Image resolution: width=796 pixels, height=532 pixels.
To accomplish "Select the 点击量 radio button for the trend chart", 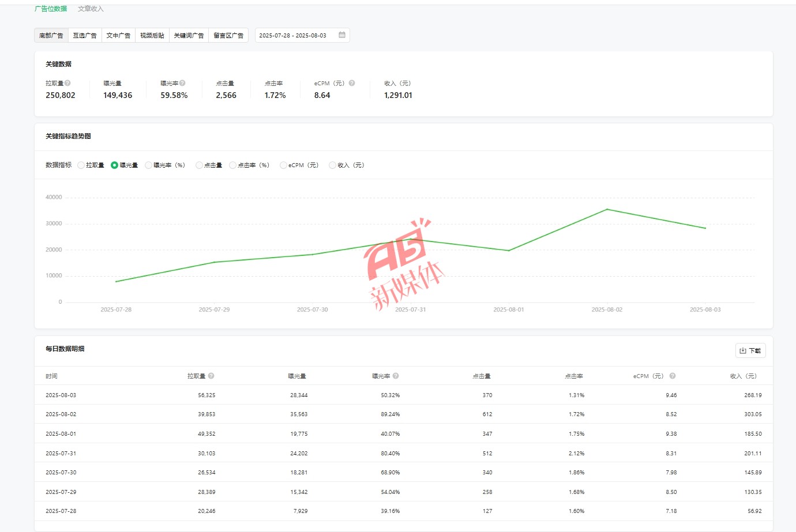I will 199,165.
